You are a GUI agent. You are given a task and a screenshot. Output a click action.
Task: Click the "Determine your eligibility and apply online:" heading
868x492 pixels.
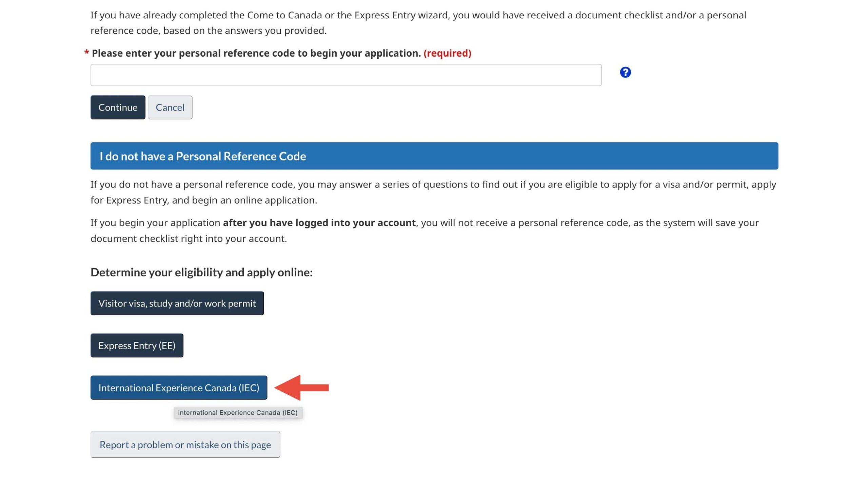pyautogui.click(x=201, y=272)
